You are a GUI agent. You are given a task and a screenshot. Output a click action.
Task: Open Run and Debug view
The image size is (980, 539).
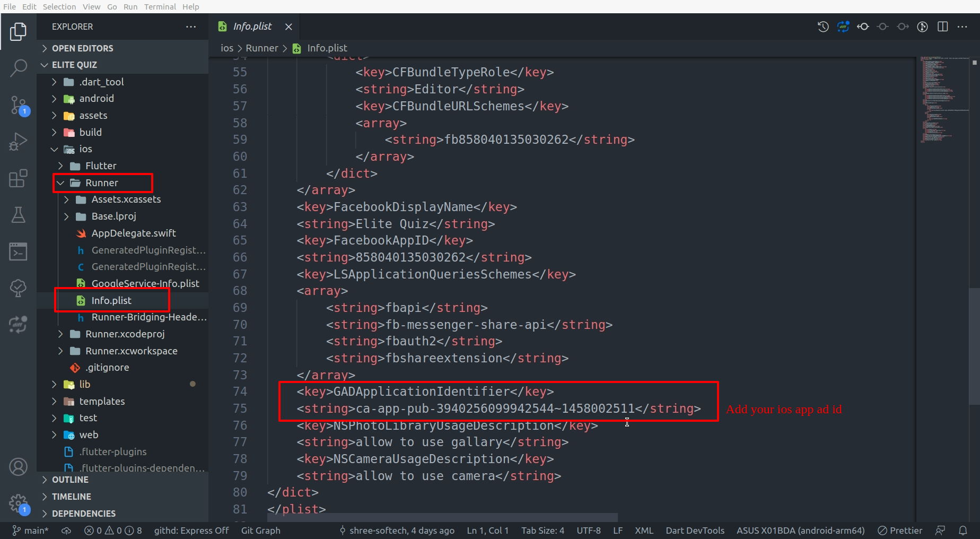click(18, 142)
